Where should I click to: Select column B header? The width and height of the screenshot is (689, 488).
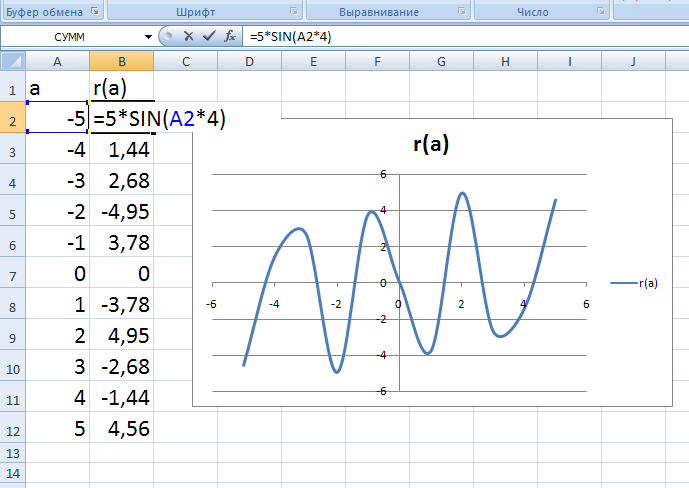pos(122,61)
